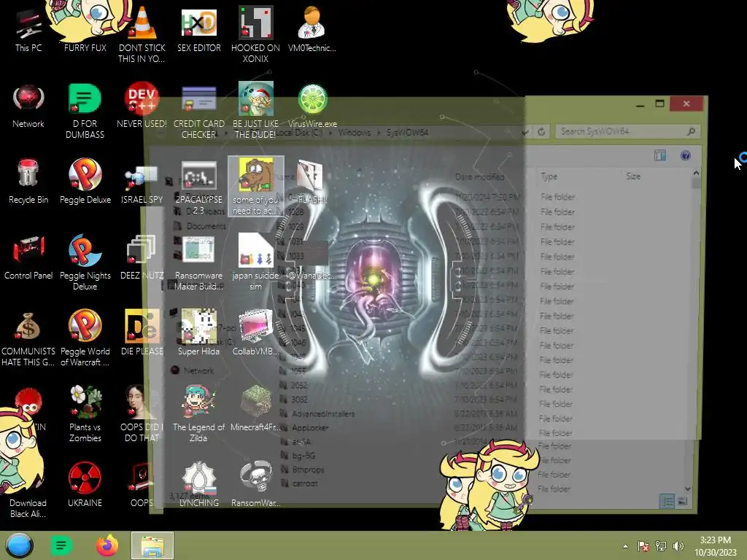Select the Dev-C++ NEVER USED! icon
Screen dimensions: 747x560
142,106
